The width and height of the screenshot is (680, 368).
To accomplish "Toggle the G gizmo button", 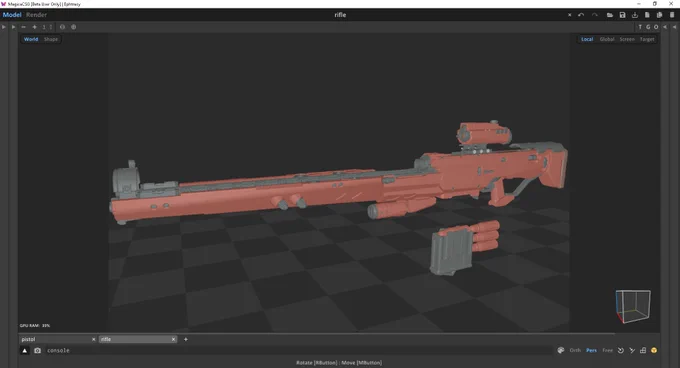I will [x=648, y=27].
